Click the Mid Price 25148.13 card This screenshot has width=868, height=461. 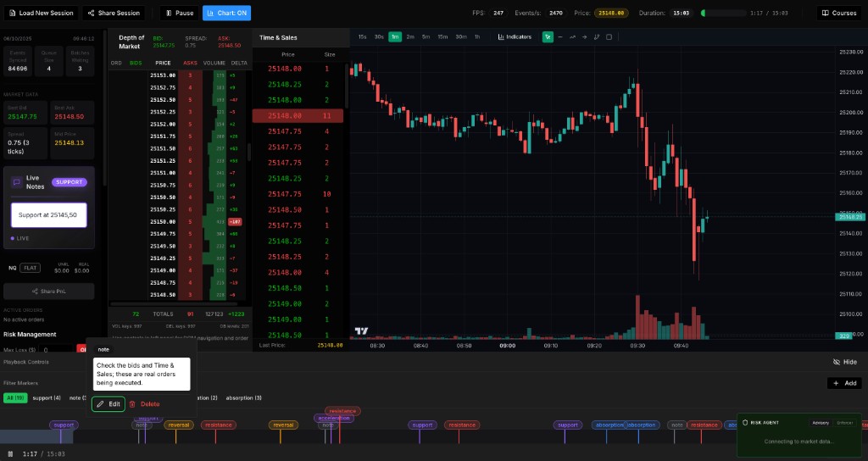[72, 142]
